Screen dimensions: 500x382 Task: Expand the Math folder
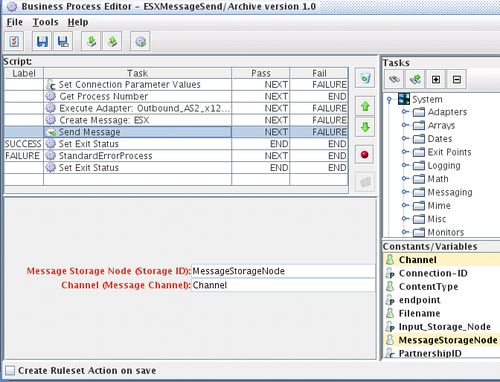click(405, 178)
